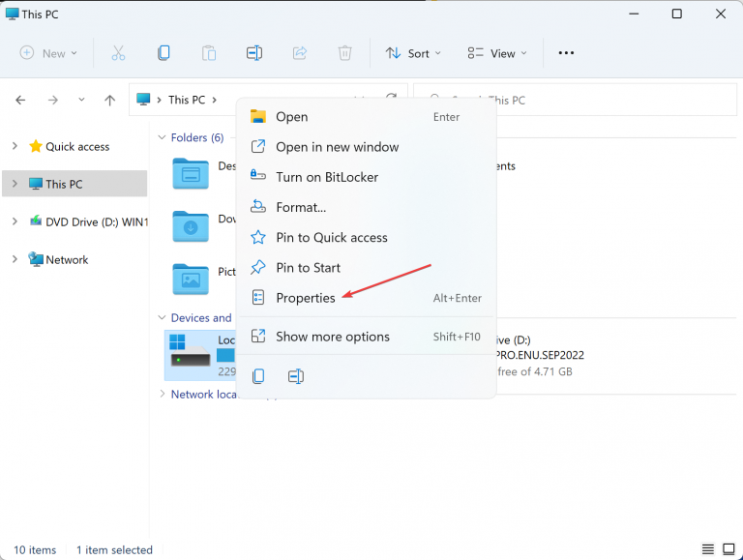Open the New item dropdown

click(x=48, y=53)
